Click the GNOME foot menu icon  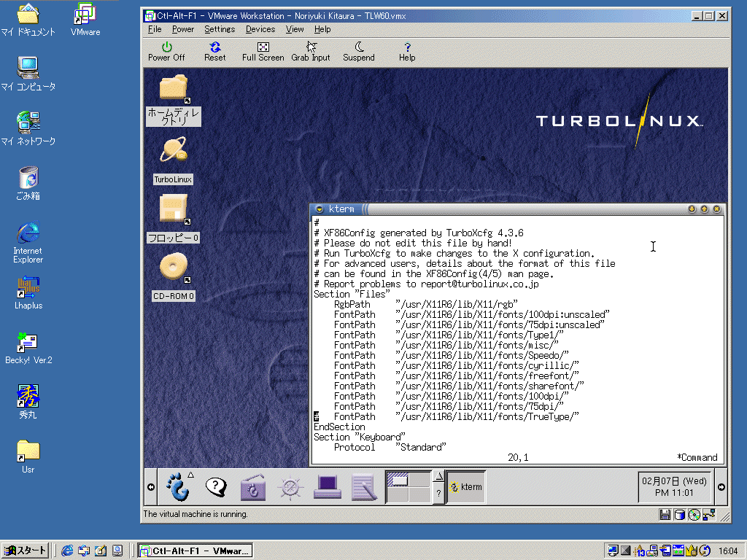pos(178,486)
